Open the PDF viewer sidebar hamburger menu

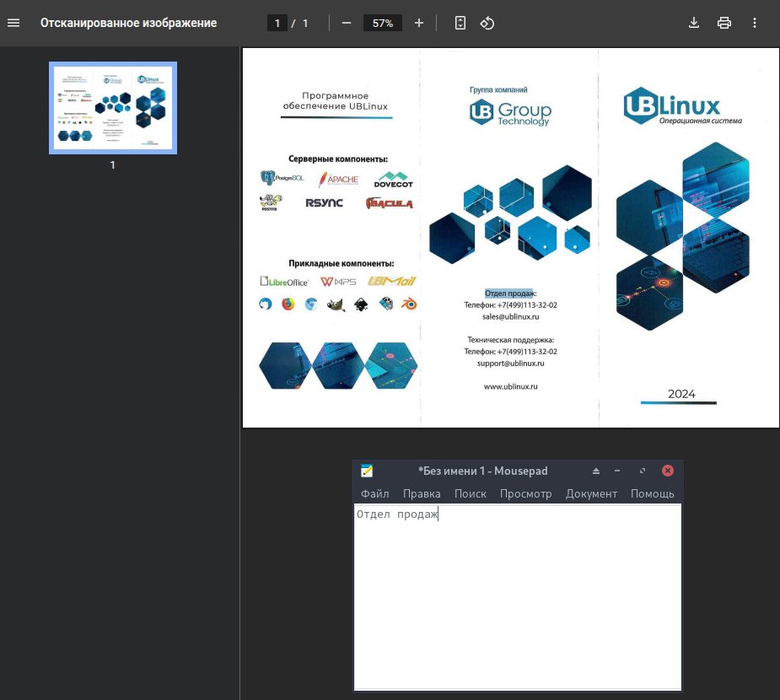(13, 23)
